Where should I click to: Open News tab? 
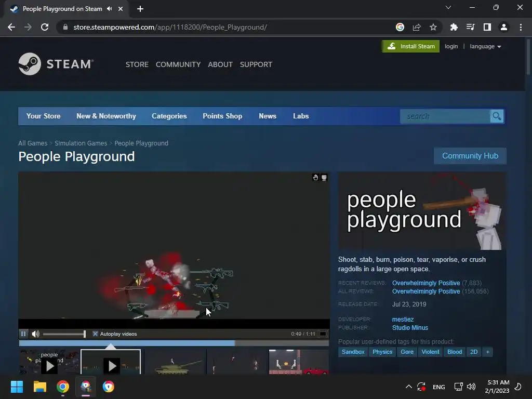tap(268, 116)
